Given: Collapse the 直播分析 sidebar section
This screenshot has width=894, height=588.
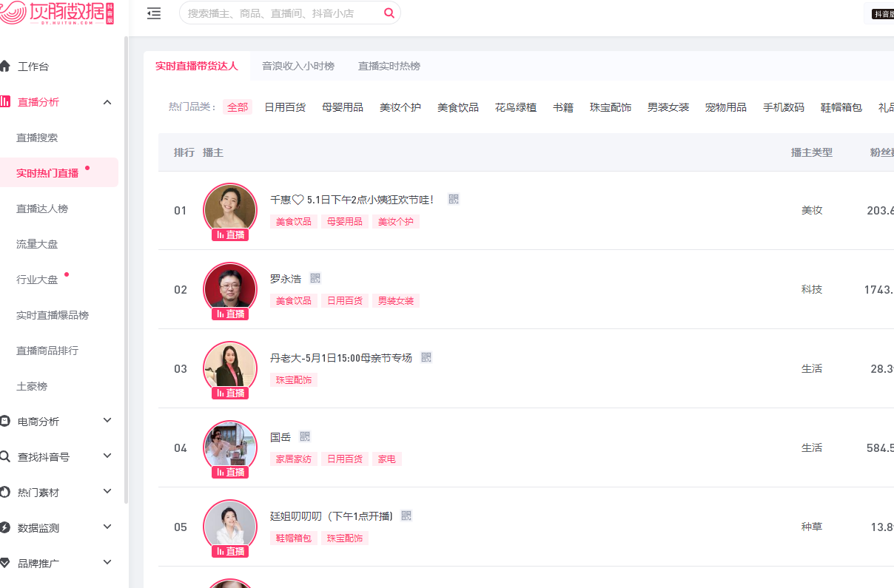Looking at the screenshot, I should (107, 102).
